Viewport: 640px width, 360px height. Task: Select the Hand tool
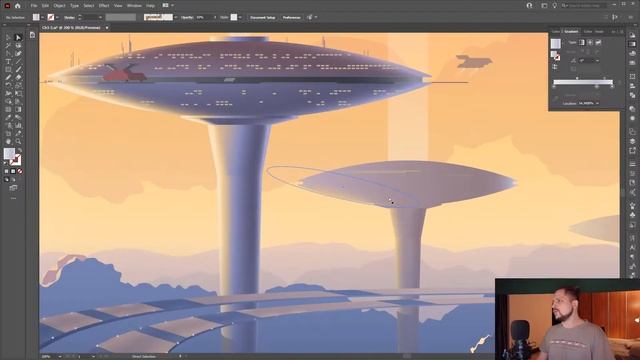pyautogui.click(x=8, y=142)
